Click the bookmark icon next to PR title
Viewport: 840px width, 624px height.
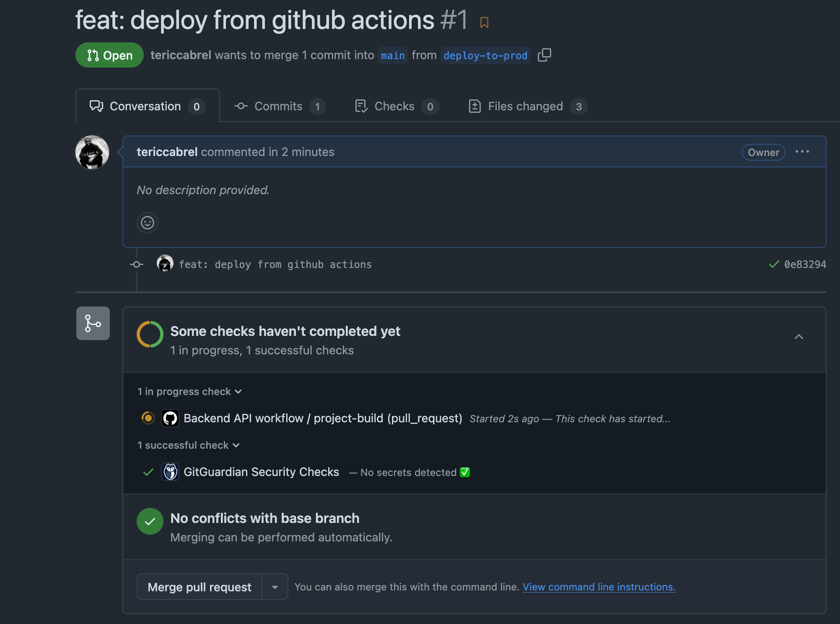click(x=485, y=22)
